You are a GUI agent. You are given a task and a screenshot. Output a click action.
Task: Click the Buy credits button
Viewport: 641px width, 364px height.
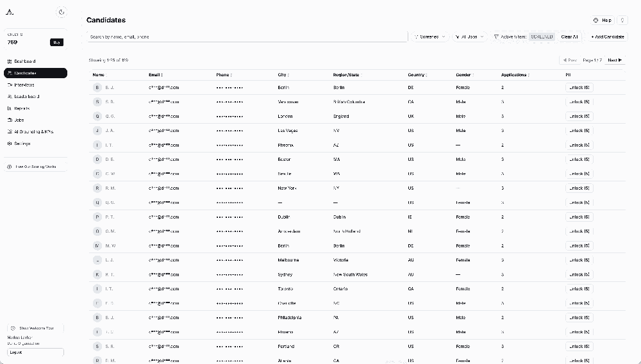56,42
